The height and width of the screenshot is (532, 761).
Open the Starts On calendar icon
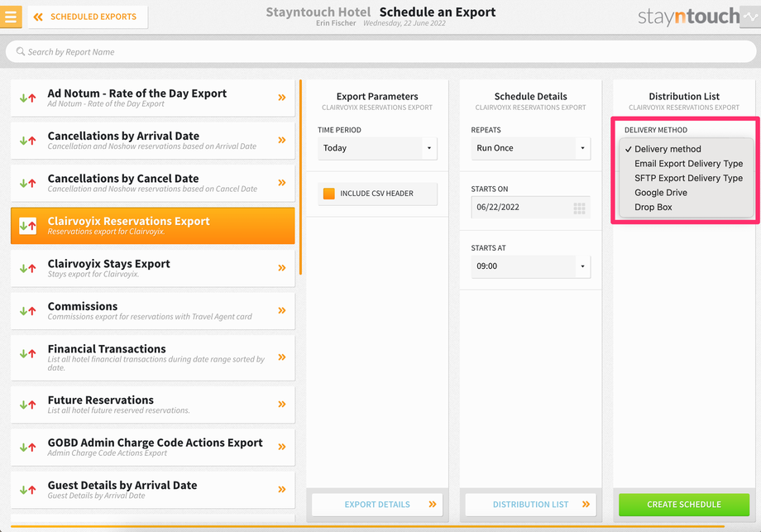[579, 208]
